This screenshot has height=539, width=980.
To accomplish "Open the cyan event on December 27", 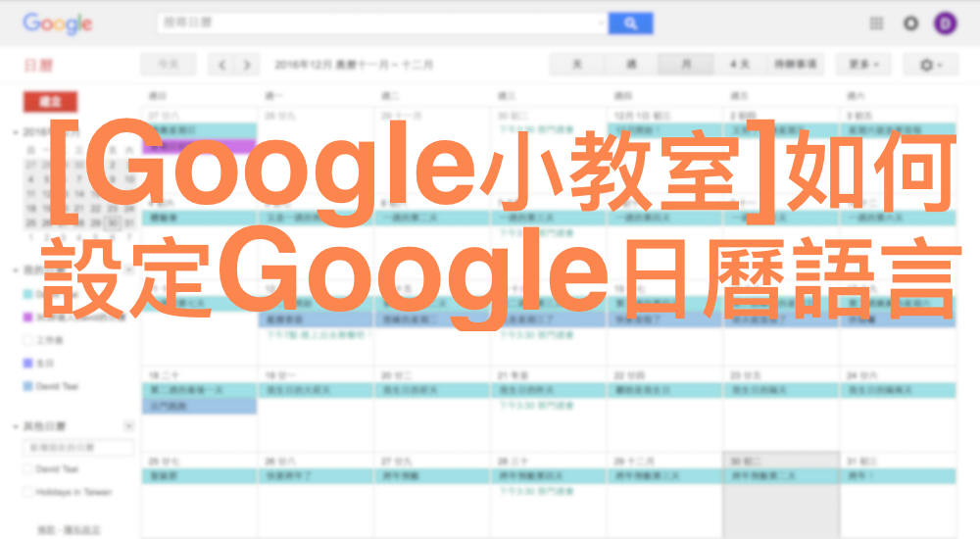I will pos(432,476).
